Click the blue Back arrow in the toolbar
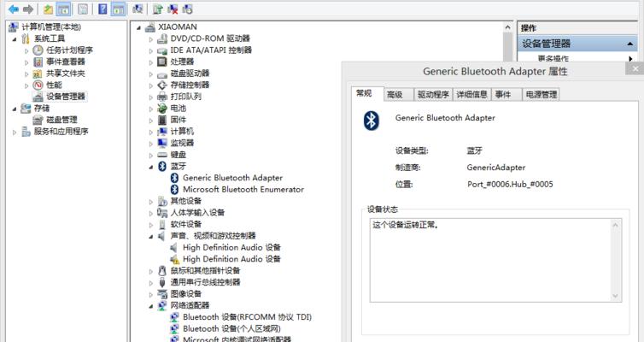 [x=14, y=9]
